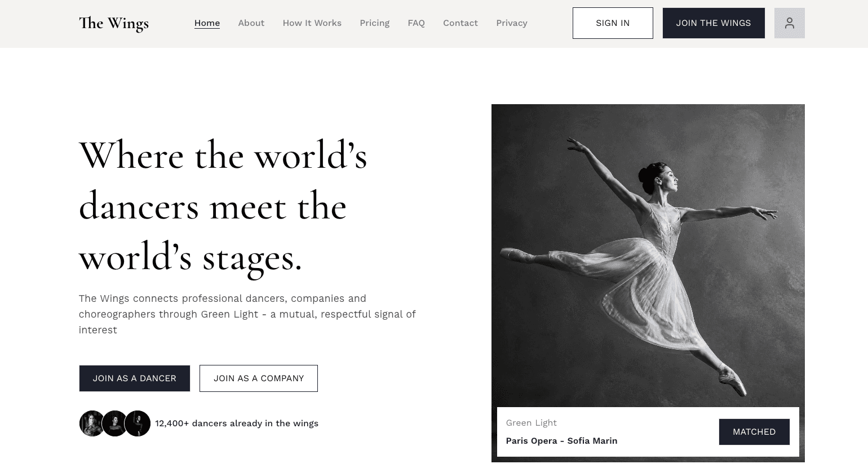Select the third dancer avatar
The image size is (868, 464).
point(138,423)
